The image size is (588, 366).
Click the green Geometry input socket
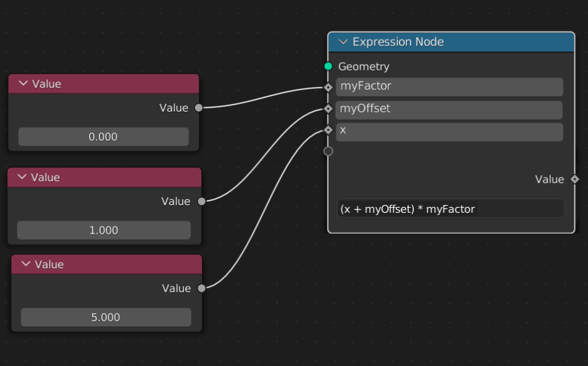(x=328, y=66)
